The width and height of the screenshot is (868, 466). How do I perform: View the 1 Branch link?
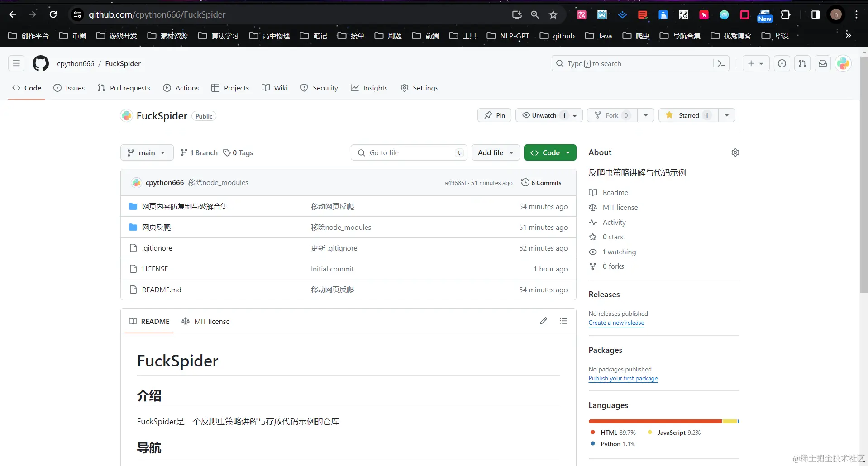(x=199, y=153)
